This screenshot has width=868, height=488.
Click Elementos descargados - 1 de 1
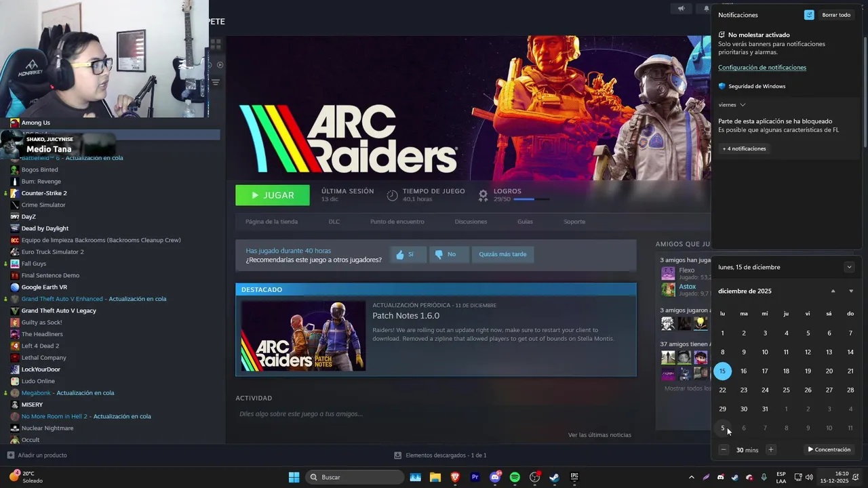pos(446,455)
